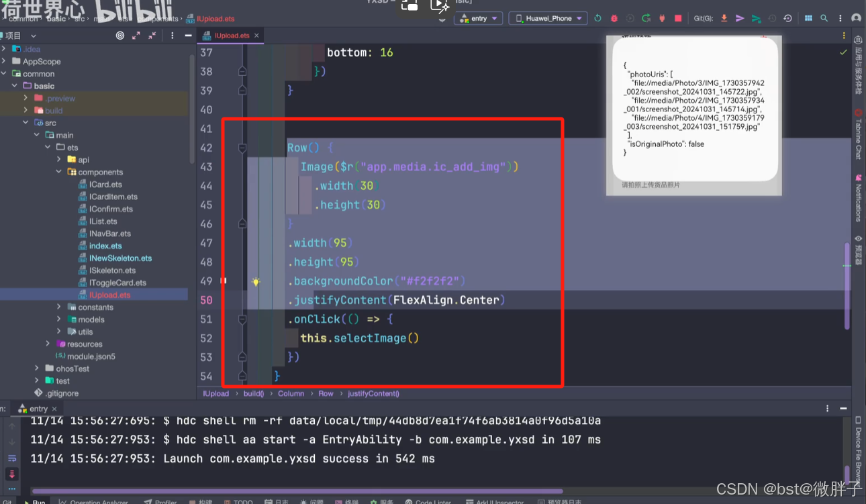Open the Huawei_Phone device dropdown
Viewport: 866px width, 504px height.
548,18
